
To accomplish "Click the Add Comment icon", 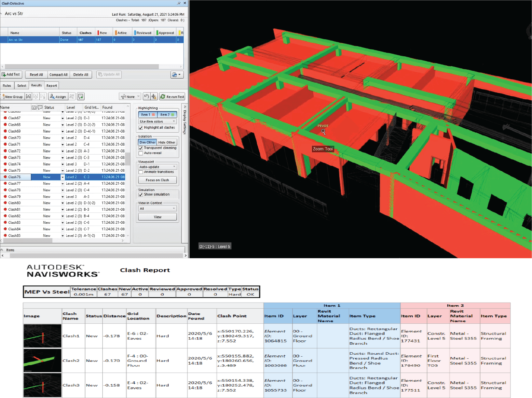I will coord(81,96).
